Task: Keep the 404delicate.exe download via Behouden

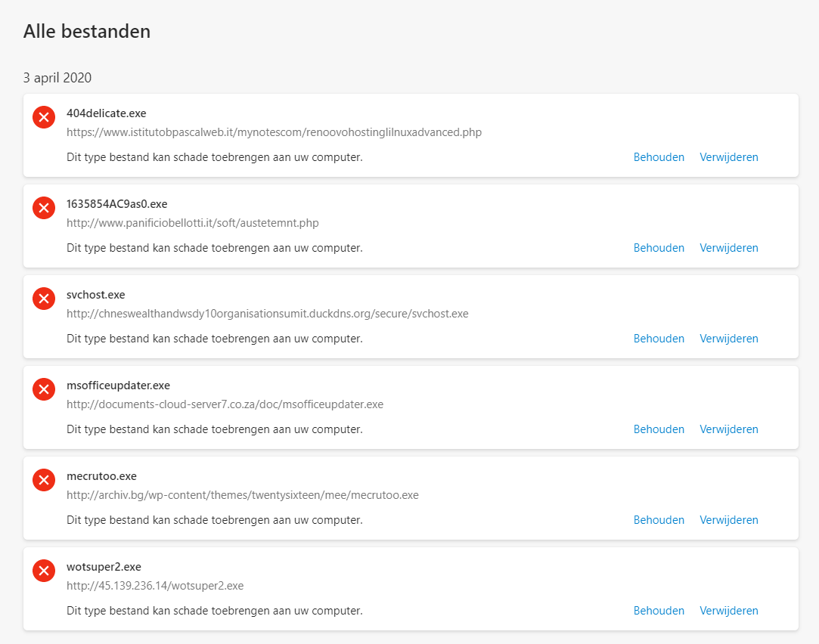Action: (659, 157)
